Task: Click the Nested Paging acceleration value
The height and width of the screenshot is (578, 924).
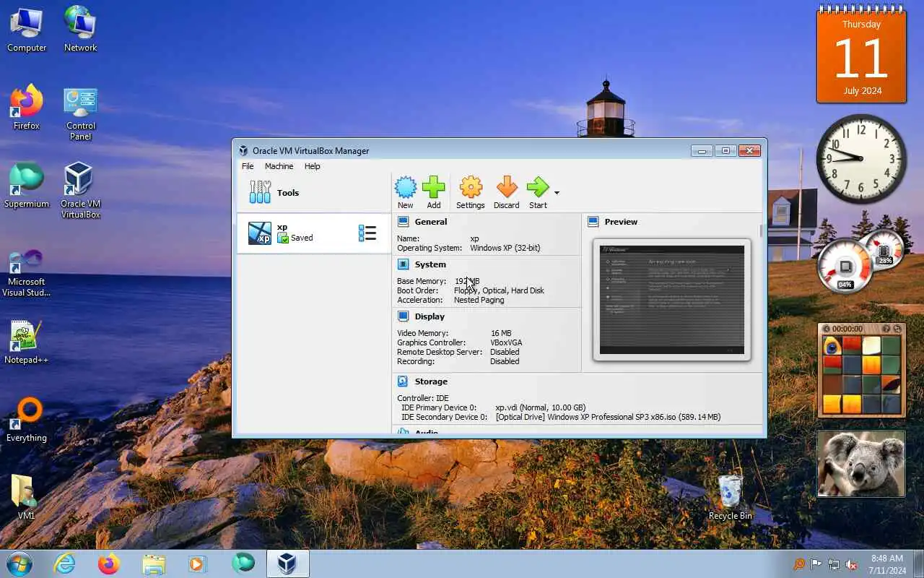Action: coord(479,300)
